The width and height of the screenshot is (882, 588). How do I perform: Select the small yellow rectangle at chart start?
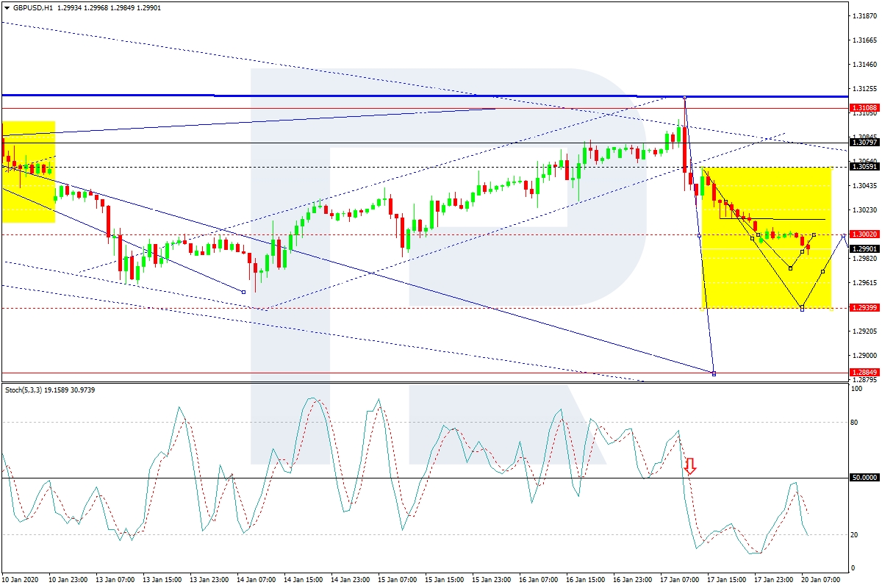pyautogui.click(x=29, y=171)
